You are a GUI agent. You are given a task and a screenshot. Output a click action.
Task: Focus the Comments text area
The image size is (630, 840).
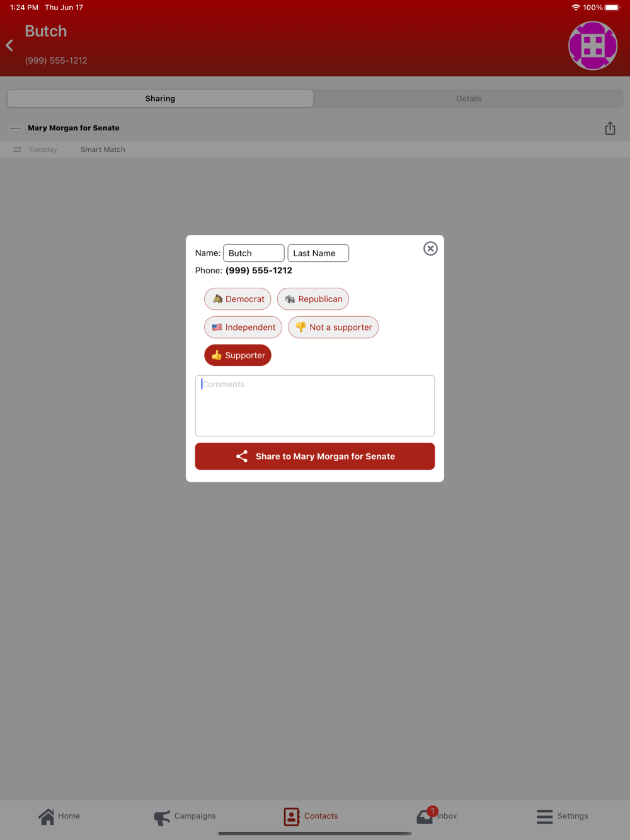pyautogui.click(x=315, y=406)
